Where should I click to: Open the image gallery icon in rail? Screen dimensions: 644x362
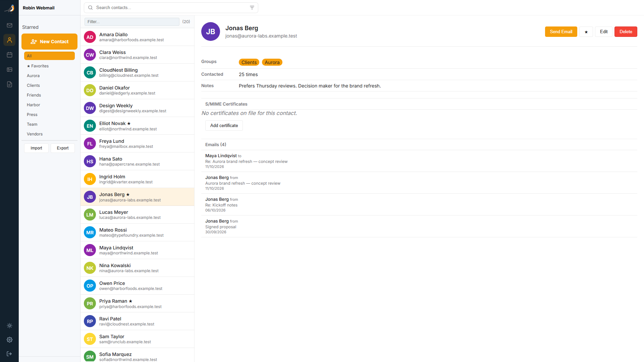coord(9,69)
